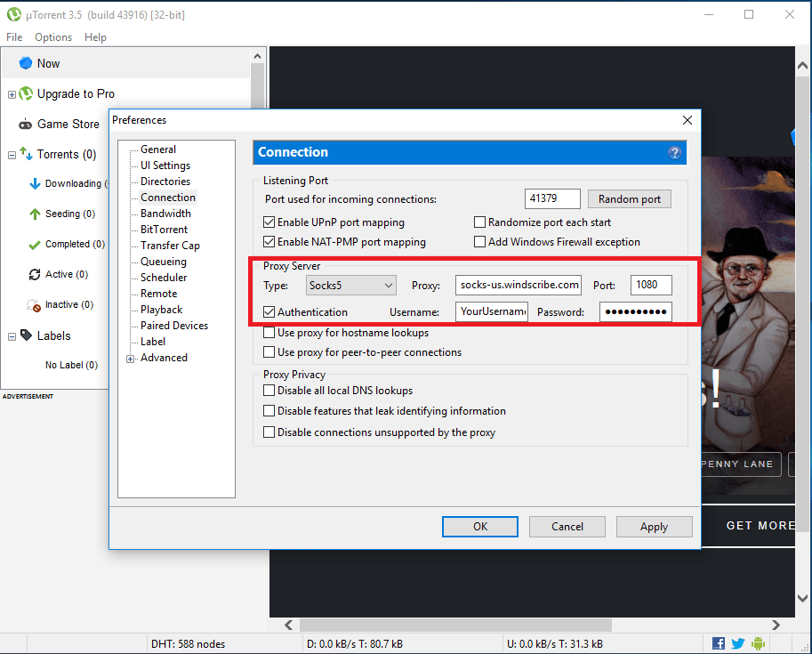Select Directories in preferences tree

[165, 182]
